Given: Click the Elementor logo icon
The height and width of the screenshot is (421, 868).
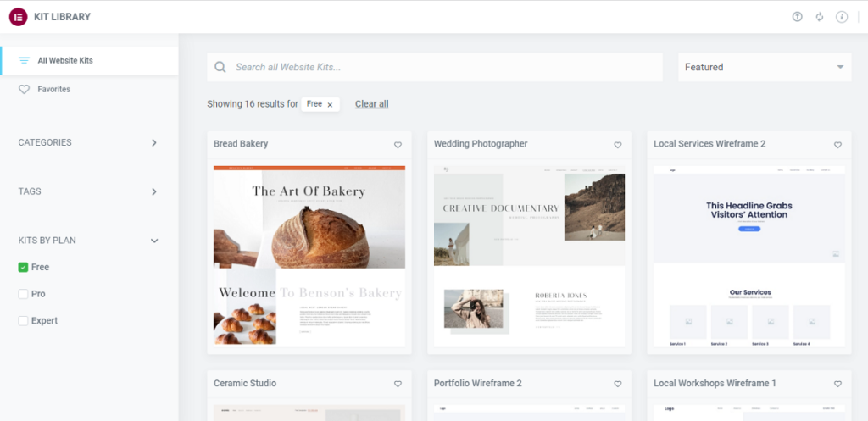Looking at the screenshot, I should click(19, 17).
